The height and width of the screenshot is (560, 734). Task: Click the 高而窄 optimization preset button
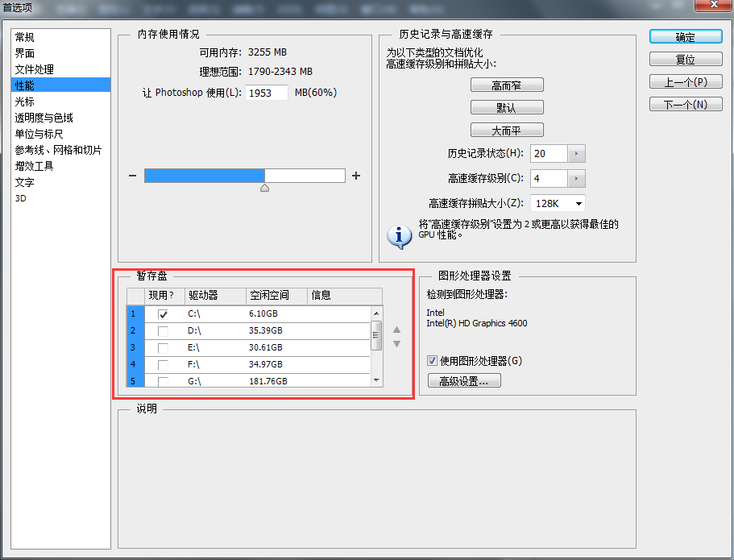(507, 84)
